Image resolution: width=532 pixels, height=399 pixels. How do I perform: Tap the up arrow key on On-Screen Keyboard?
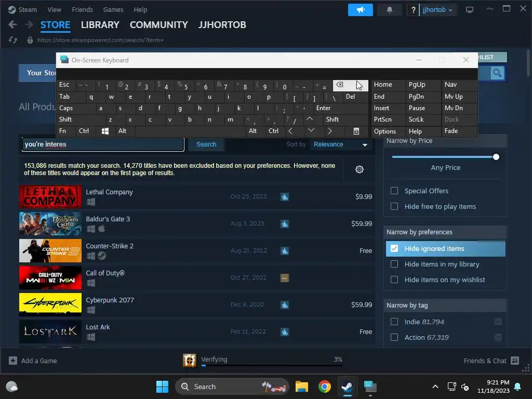tap(310, 119)
